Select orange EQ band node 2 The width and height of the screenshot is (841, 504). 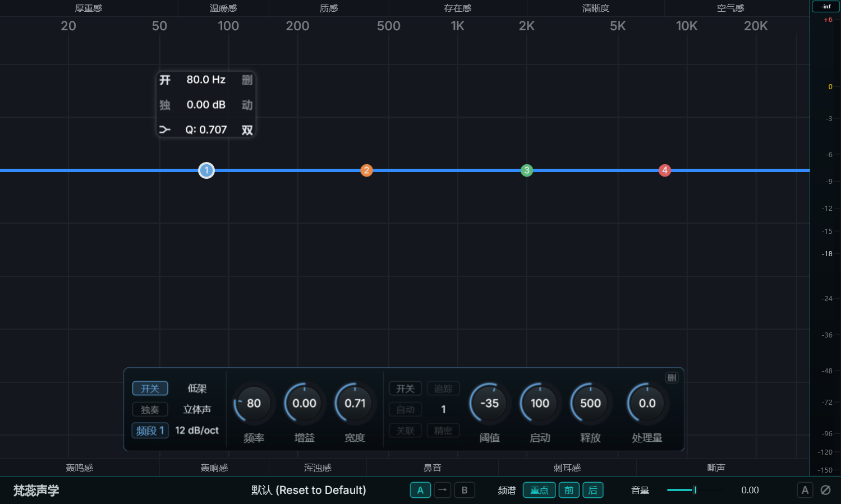click(366, 170)
